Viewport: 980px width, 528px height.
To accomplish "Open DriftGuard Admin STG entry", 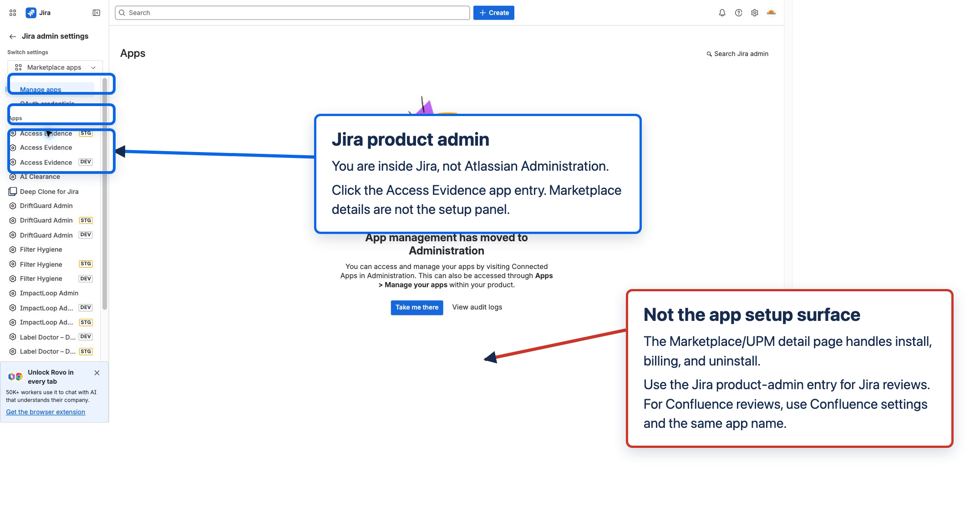I will [x=51, y=220].
